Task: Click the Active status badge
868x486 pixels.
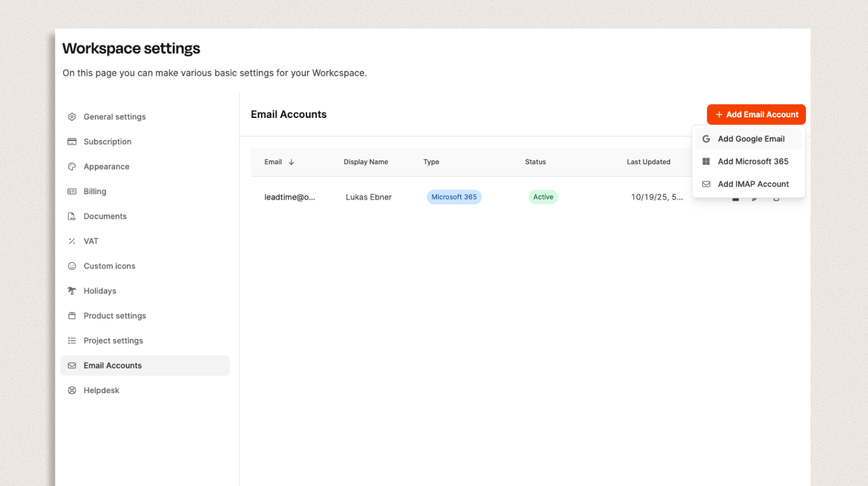Action: coord(542,197)
